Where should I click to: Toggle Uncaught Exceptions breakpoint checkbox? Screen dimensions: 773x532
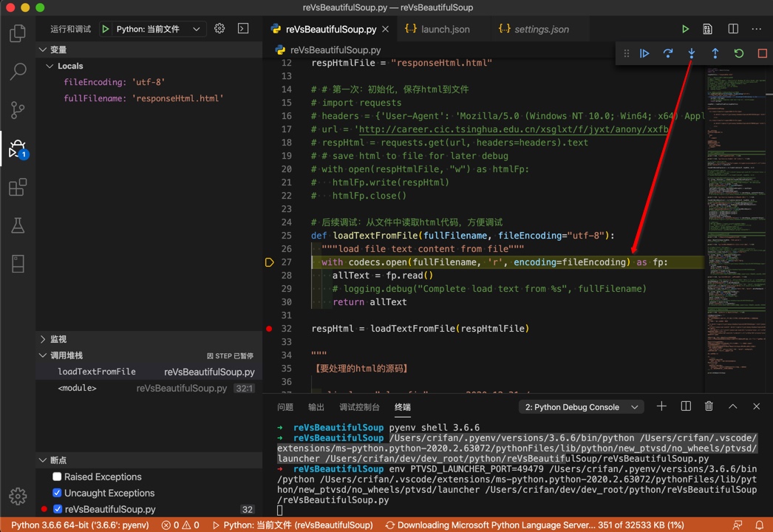[x=57, y=493]
